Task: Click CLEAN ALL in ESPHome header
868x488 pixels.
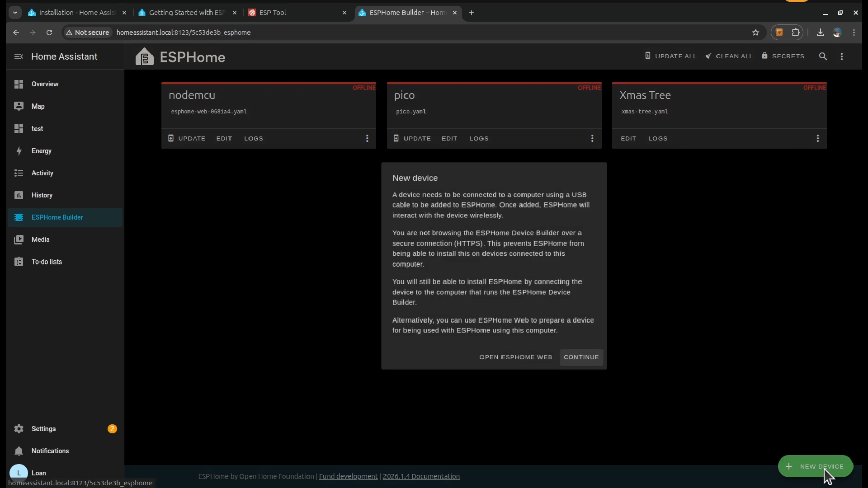Action: click(729, 56)
